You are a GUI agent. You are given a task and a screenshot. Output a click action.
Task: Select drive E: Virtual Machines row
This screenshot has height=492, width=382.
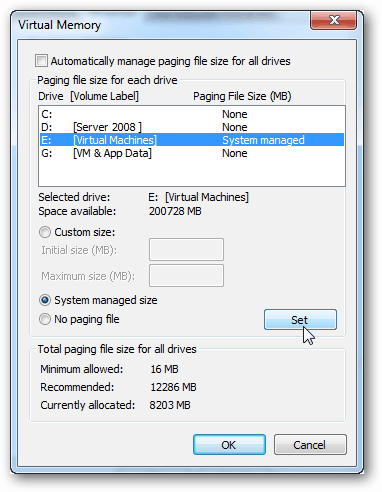point(192,140)
